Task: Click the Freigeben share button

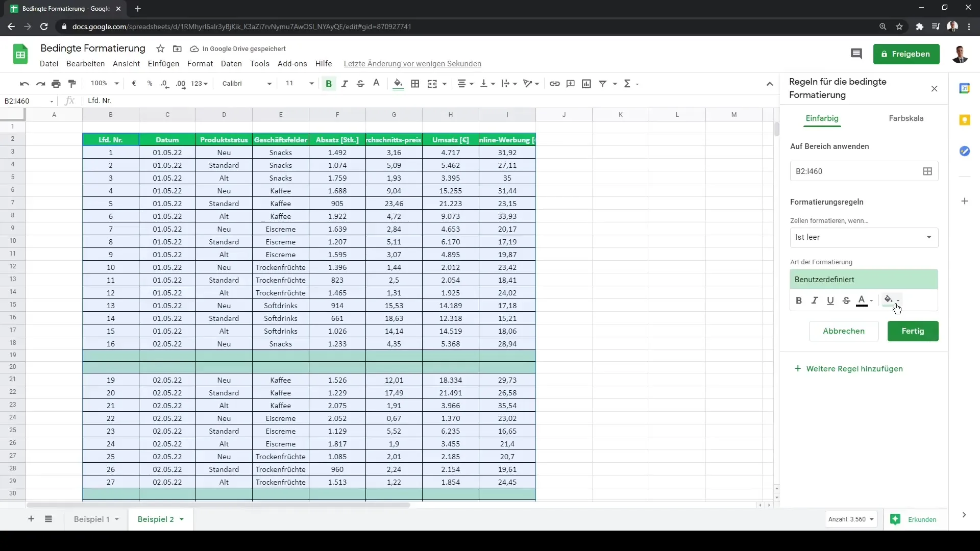Action: [906, 54]
